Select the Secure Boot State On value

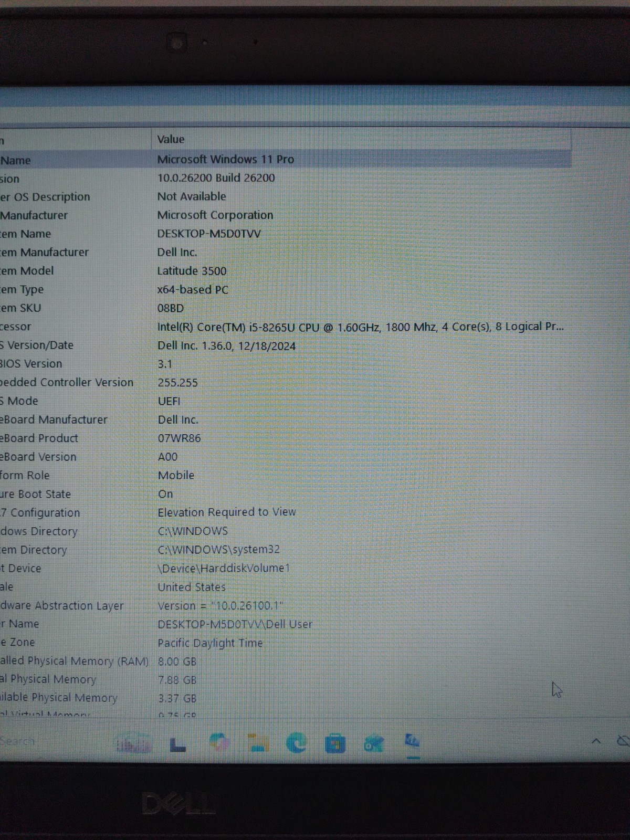point(165,494)
